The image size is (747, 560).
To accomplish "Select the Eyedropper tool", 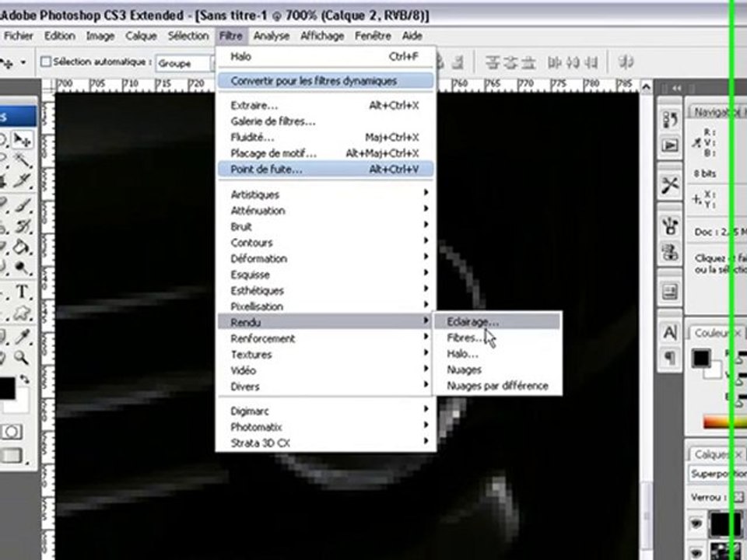I will click(22, 337).
